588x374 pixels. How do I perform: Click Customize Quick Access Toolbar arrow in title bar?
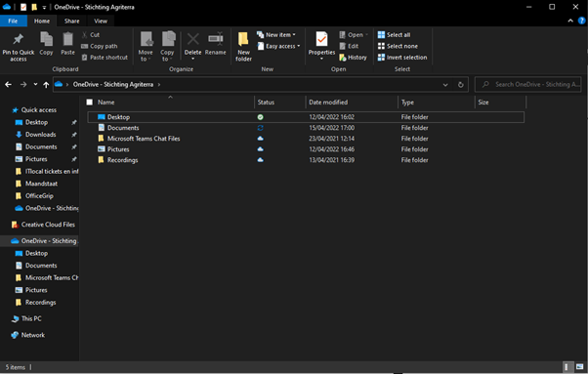click(44, 7)
